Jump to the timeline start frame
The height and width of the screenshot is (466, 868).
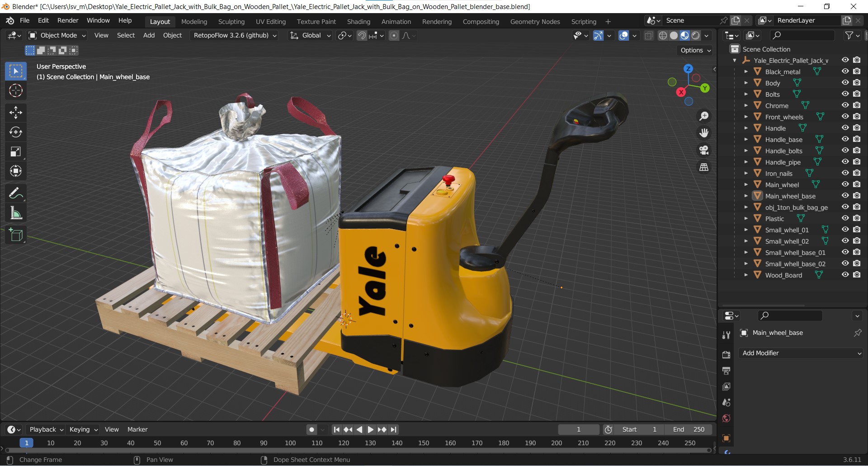tap(336, 429)
